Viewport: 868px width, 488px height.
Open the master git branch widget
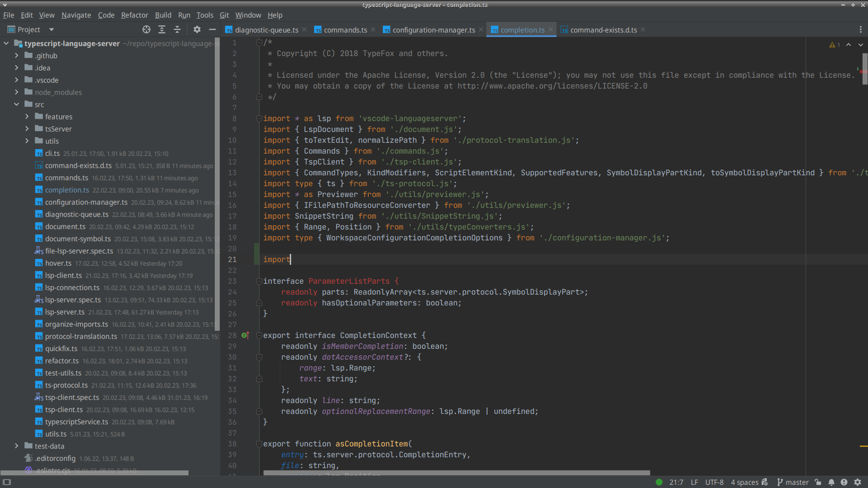[x=793, y=482]
